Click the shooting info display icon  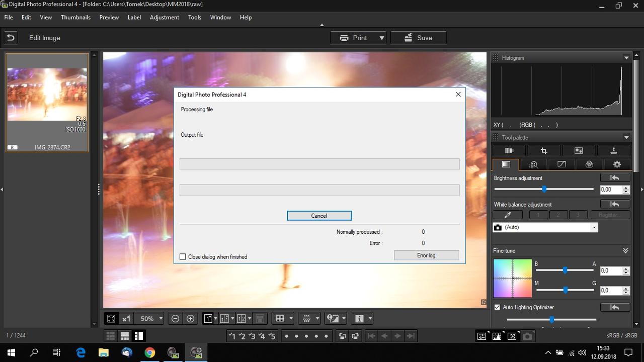359,318
